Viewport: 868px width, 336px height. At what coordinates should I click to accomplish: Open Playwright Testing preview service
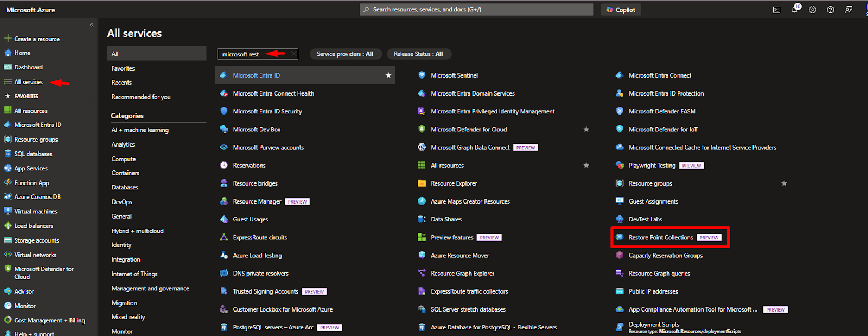point(652,166)
